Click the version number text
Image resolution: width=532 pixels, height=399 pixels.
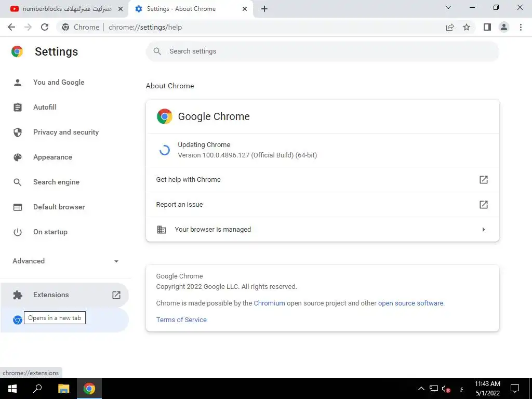pos(247,155)
